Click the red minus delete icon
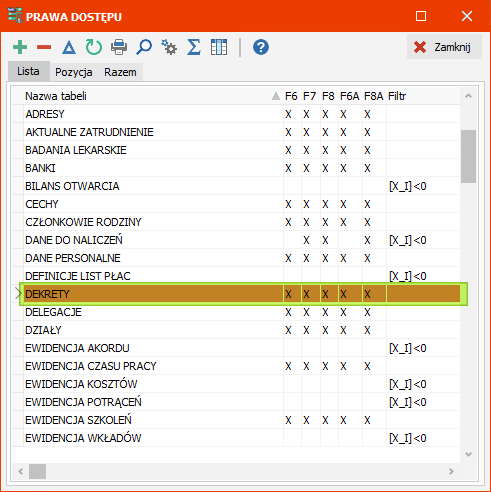The image size is (491, 492). pyautogui.click(x=44, y=47)
